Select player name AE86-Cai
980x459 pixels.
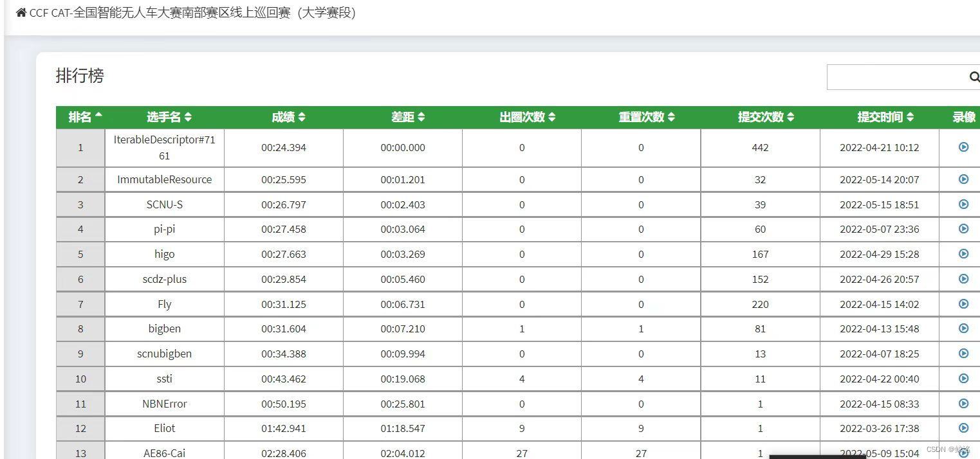165,453
